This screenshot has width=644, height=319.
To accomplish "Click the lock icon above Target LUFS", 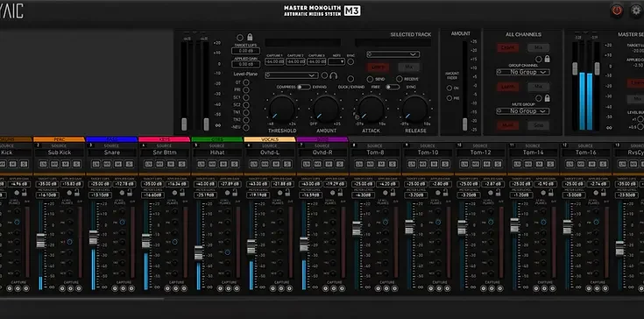I will pyautogui.click(x=250, y=38).
